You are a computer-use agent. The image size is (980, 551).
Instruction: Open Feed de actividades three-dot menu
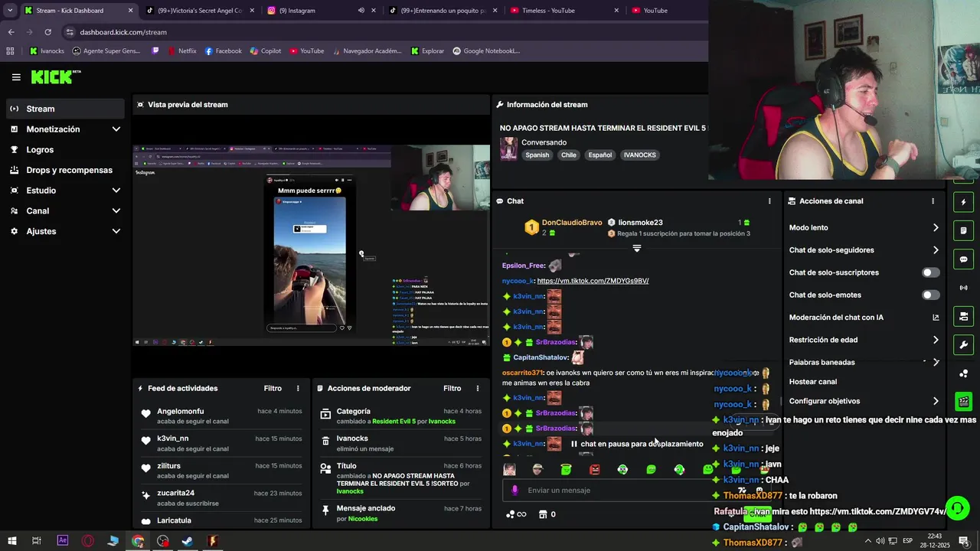(299, 388)
